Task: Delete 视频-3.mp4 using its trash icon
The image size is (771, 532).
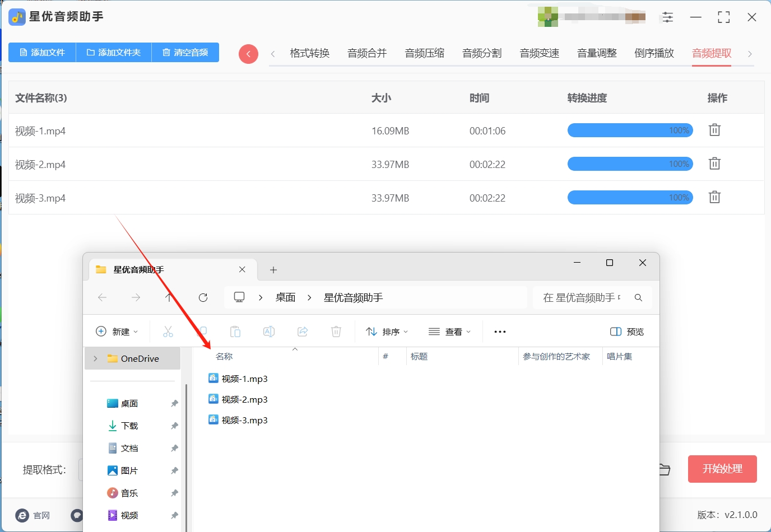Action: pos(714,197)
